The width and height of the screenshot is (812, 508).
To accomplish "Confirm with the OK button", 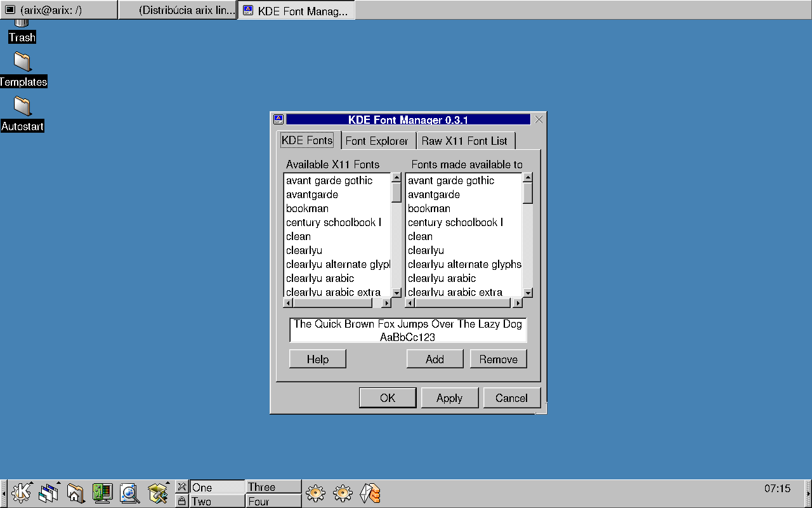I will (x=388, y=398).
